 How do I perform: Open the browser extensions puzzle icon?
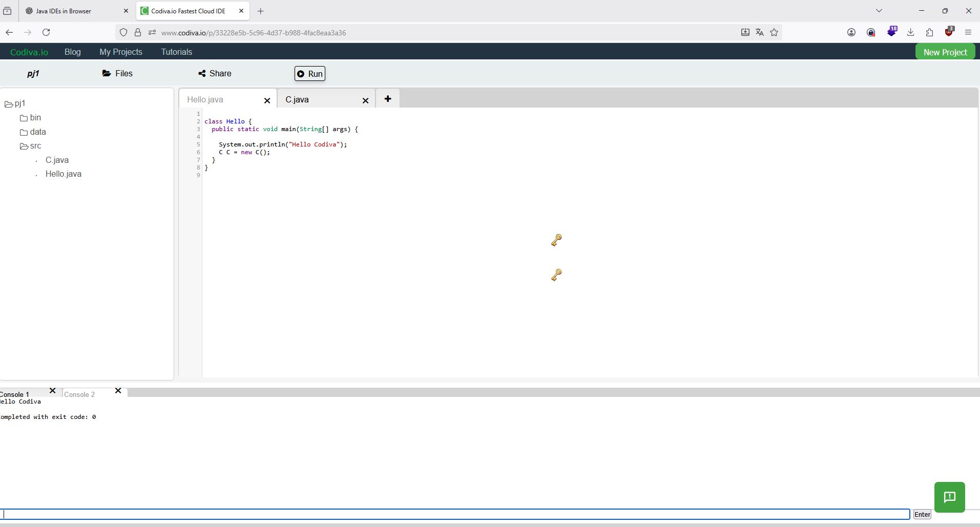[929, 32]
